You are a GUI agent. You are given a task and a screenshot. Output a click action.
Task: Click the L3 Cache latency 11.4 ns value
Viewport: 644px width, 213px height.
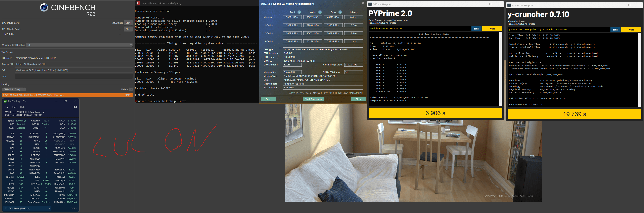[x=354, y=41]
